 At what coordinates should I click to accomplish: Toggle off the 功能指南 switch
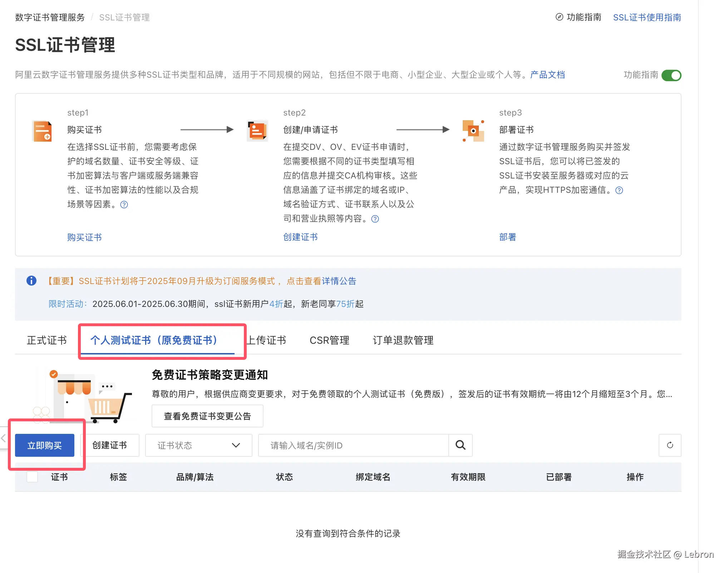tap(672, 75)
